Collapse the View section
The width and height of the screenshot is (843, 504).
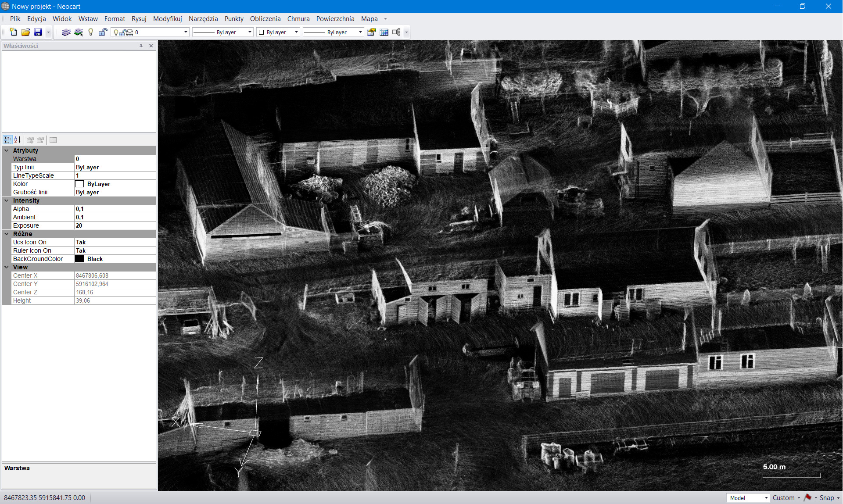pyautogui.click(x=7, y=267)
